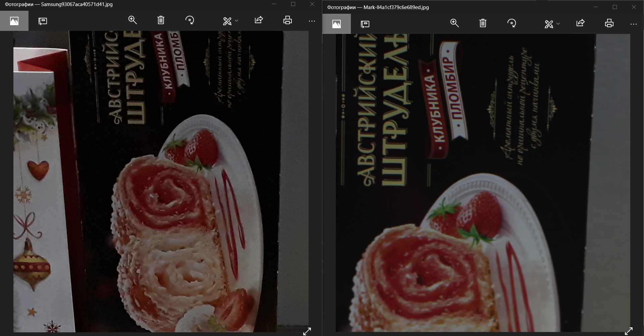
Task: Enter fullscreen in Samsung photo window
Action: [x=307, y=331]
